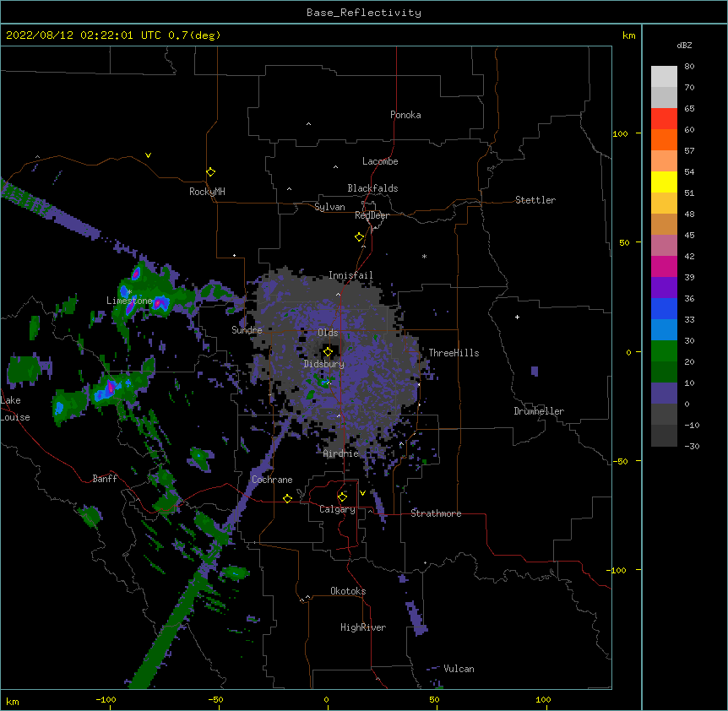
Task: Select the magenta 42 dBZ legend swatch
Action: (x=664, y=266)
